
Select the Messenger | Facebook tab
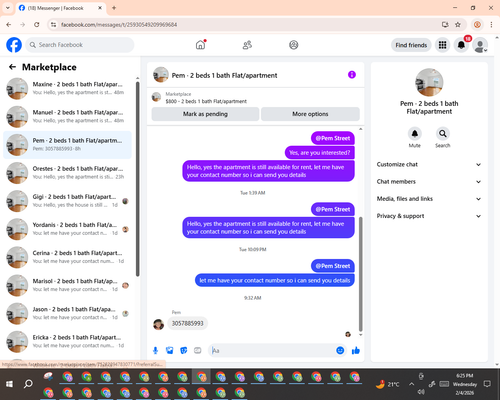point(60,8)
